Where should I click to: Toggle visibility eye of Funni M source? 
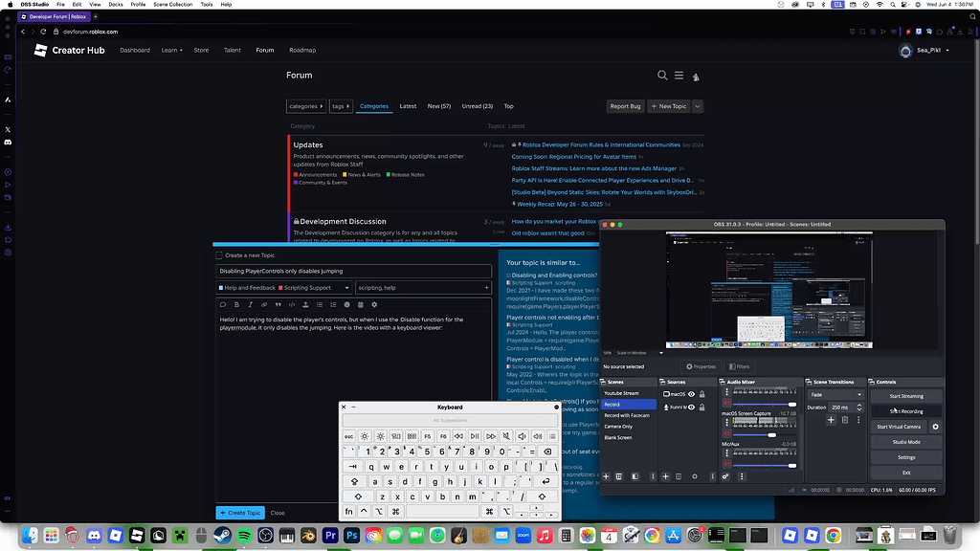691,408
